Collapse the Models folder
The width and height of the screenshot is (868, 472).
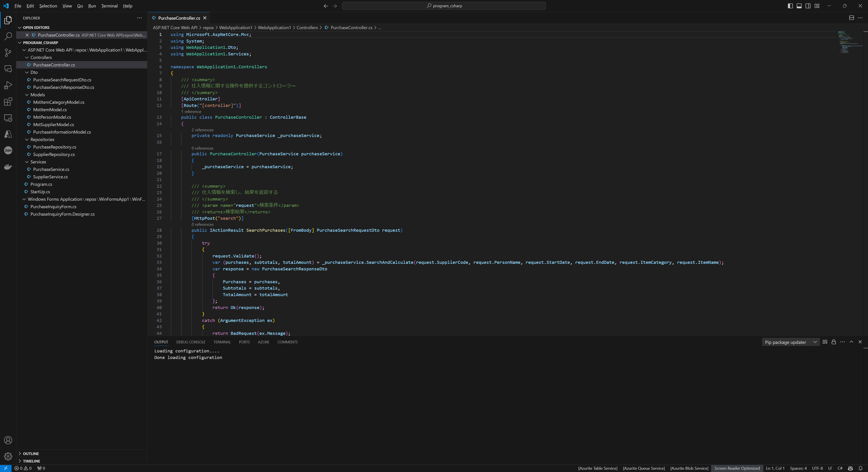coord(27,95)
